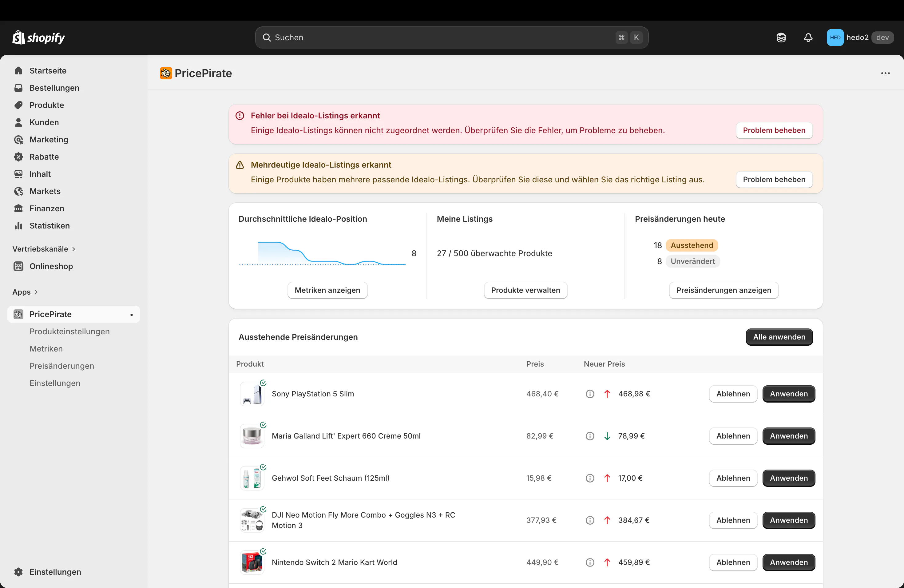Click Nintendo Switch 2 product thumbnail
This screenshot has height=588, width=904.
pyautogui.click(x=252, y=562)
